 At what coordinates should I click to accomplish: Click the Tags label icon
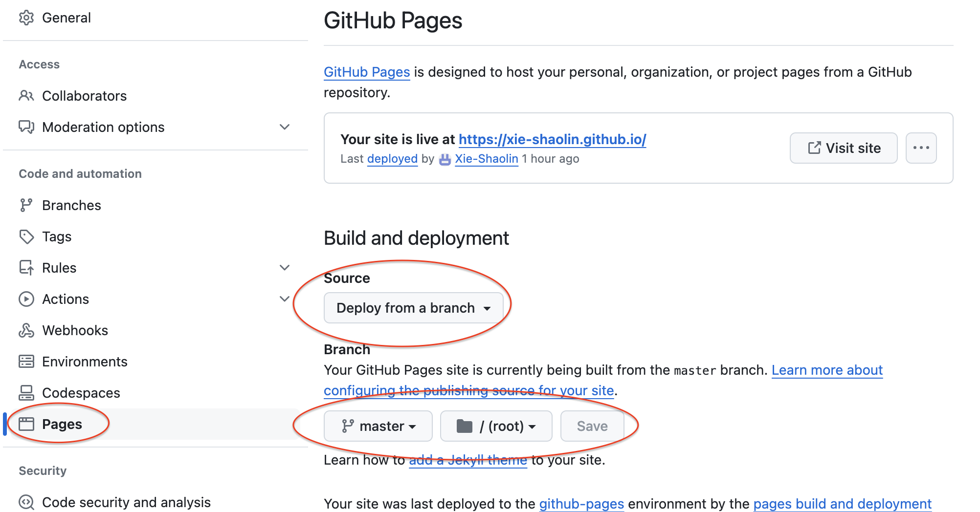(x=26, y=236)
